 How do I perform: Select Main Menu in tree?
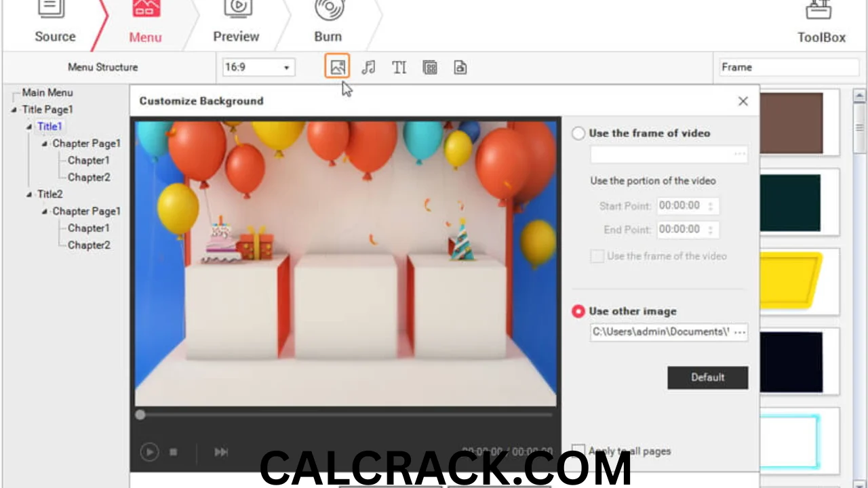47,93
